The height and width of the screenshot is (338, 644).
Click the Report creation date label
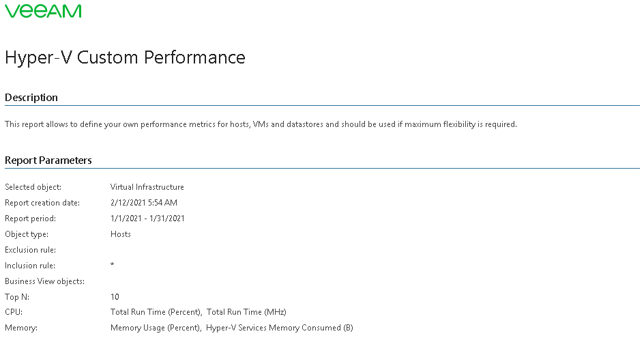point(42,203)
